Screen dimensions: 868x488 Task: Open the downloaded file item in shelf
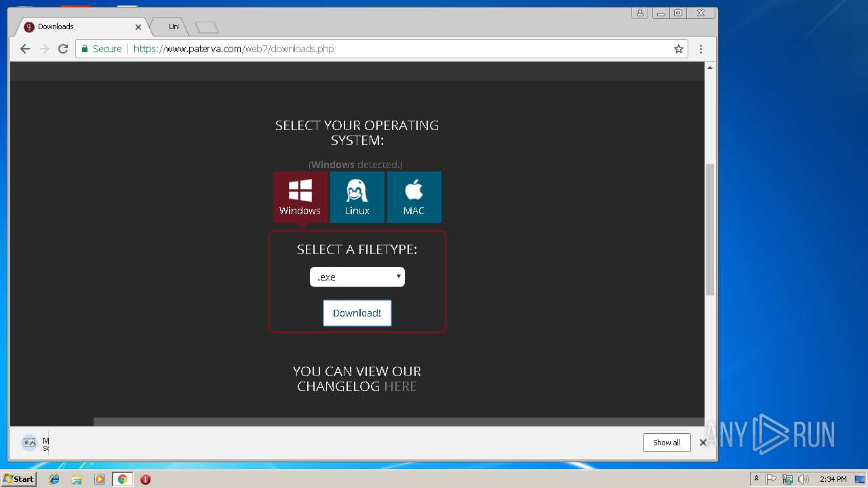point(34,443)
